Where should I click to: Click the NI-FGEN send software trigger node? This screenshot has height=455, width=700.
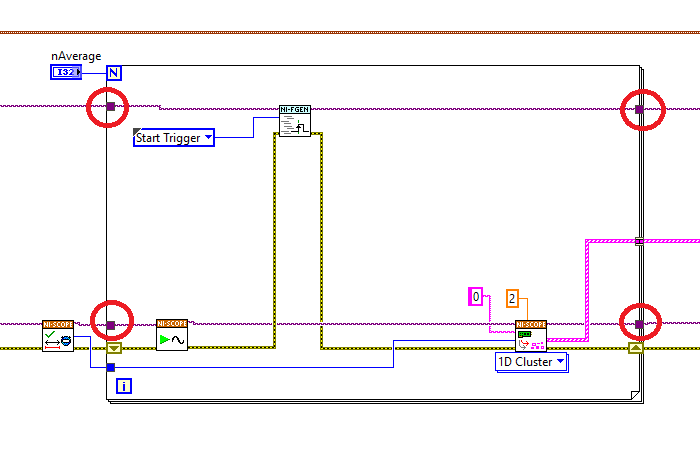point(295,121)
